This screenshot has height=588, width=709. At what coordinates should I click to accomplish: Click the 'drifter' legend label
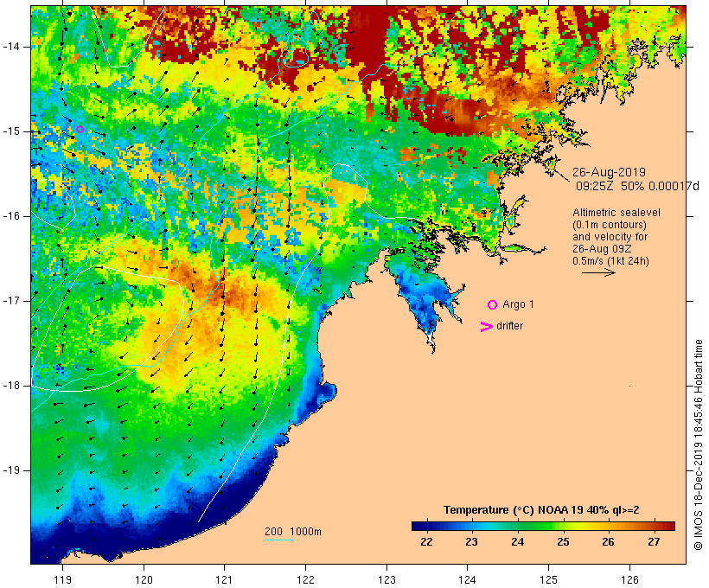pos(509,326)
